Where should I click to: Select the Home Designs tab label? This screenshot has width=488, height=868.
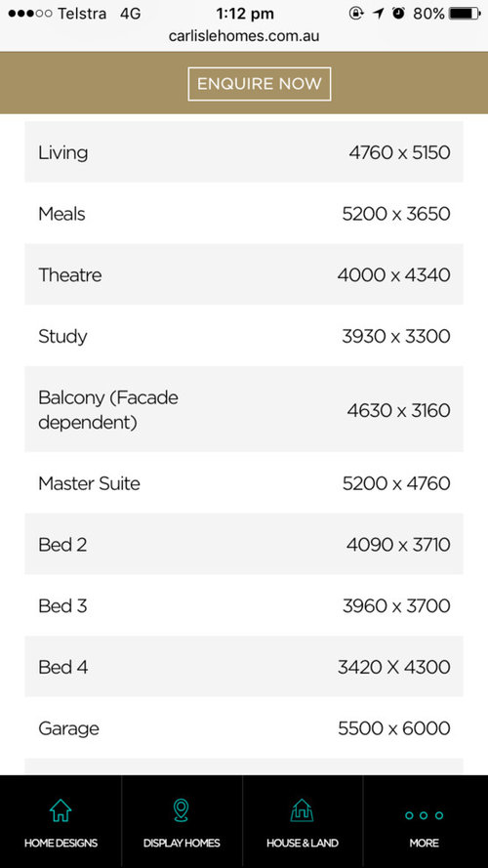[x=61, y=843]
